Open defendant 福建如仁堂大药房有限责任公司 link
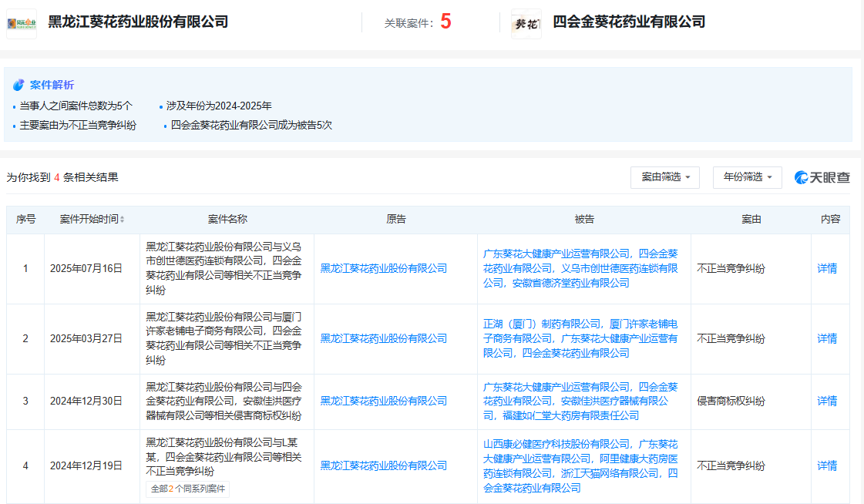The height and width of the screenshot is (504, 864). point(571,415)
